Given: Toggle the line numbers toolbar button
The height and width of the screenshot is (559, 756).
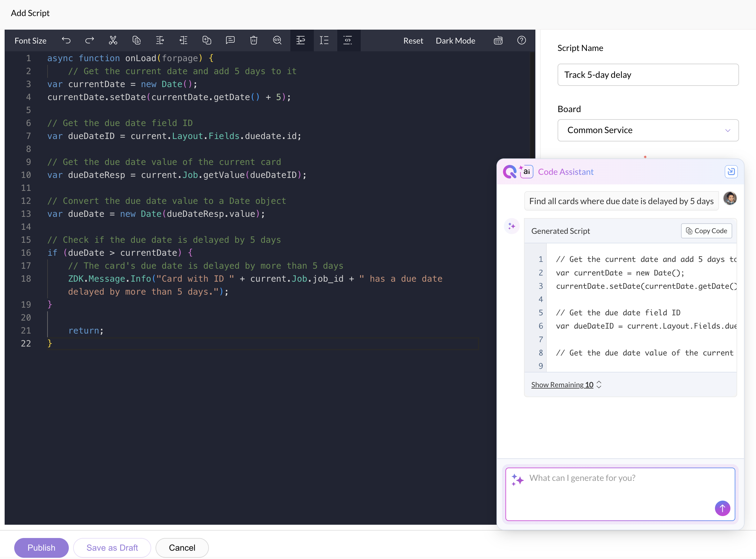Looking at the screenshot, I should (324, 40).
